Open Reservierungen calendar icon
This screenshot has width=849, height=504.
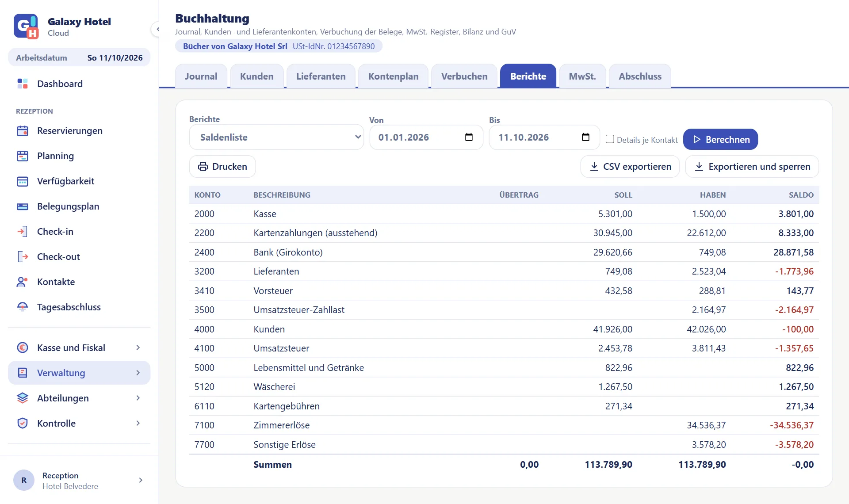[x=23, y=131]
